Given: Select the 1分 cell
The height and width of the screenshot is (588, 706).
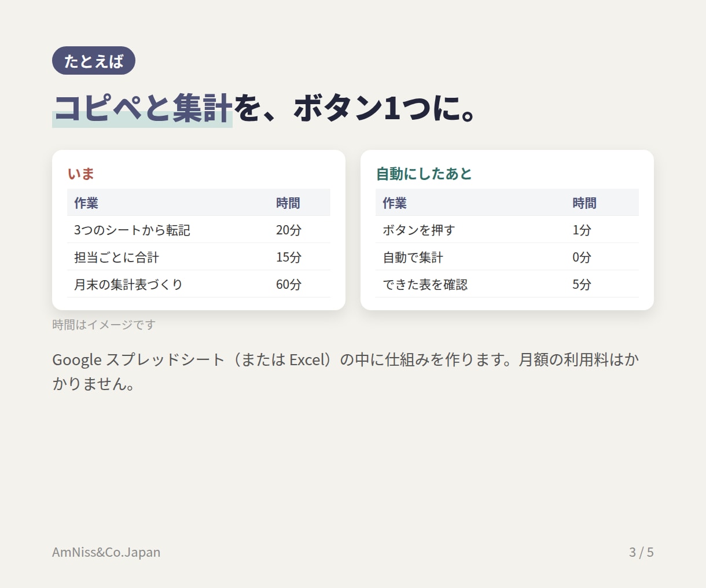Looking at the screenshot, I should pos(602,230).
